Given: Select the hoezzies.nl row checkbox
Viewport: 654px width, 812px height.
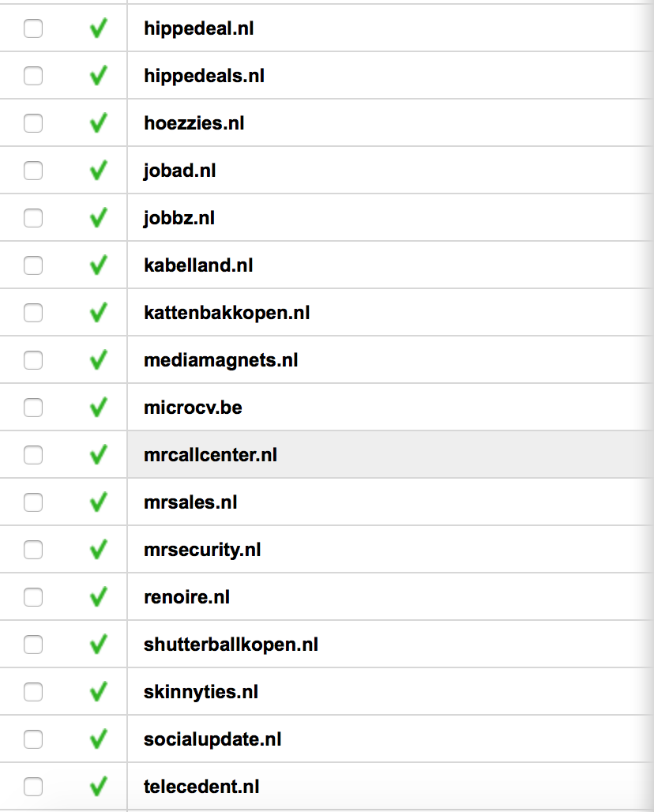Looking at the screenshot, I should [33, 123].
